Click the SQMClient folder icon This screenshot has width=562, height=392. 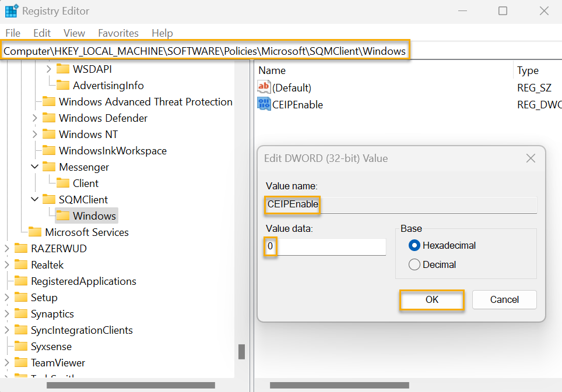click(x=50, y=199)
